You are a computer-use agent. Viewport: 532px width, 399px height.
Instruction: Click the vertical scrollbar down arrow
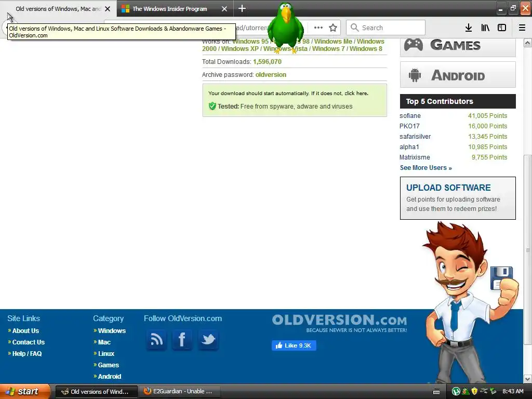click(x=528, y=379)
